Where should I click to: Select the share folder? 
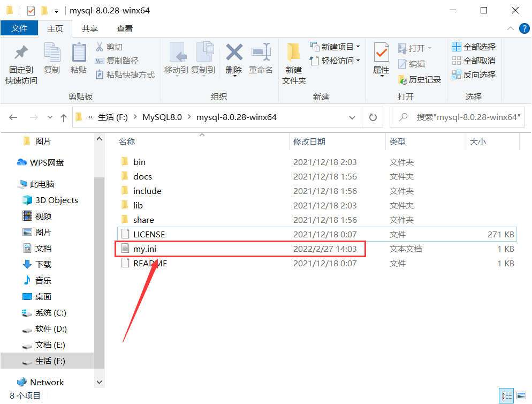[143, 220]
